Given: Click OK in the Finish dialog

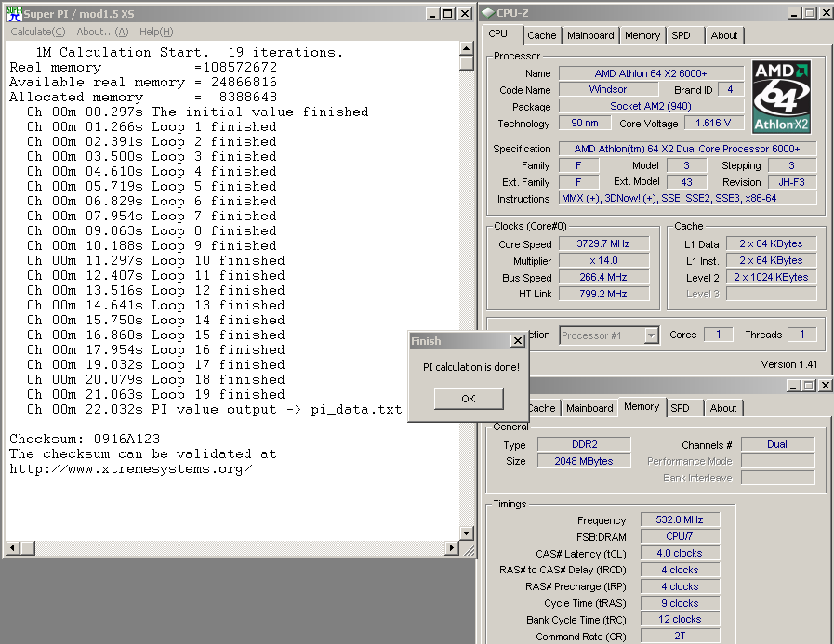Looking at the screenshot, I should pyautogui.click(x=469, y=399).
